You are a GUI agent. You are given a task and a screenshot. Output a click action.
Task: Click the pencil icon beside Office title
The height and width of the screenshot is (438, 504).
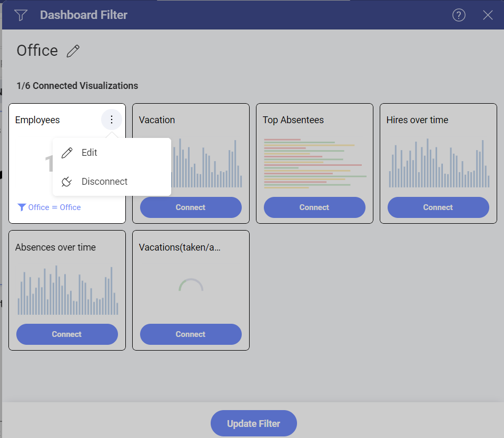click(73, 51)
